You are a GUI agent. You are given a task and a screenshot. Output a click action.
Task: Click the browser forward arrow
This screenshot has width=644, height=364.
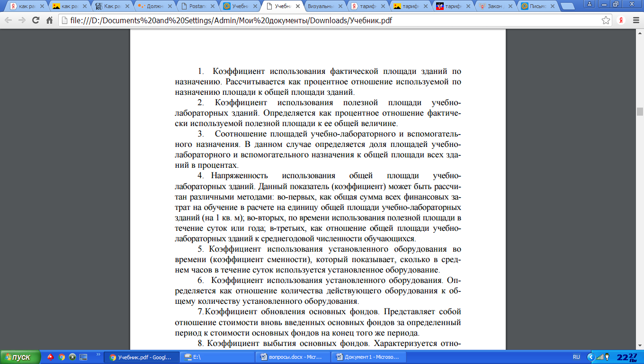coord(22,20)
